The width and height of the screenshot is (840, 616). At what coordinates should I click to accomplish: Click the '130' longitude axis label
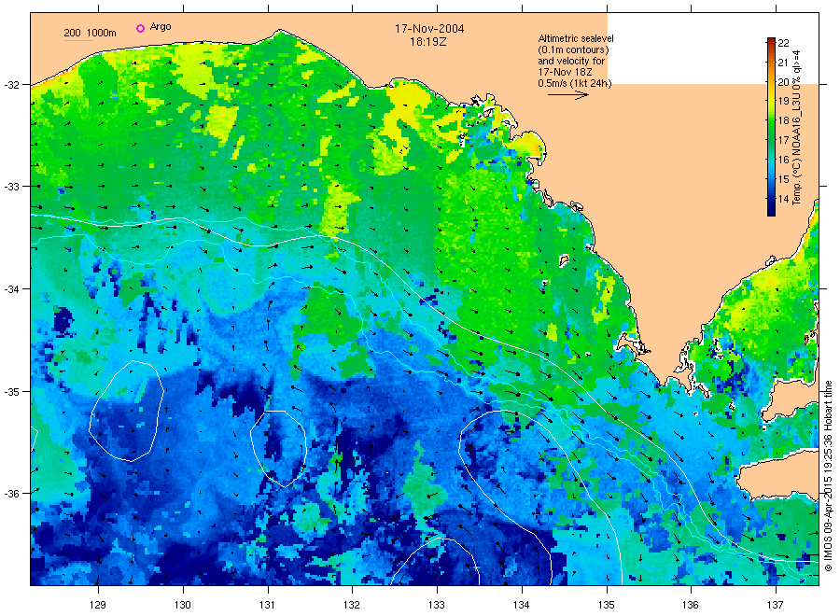(x=183, y=605)
